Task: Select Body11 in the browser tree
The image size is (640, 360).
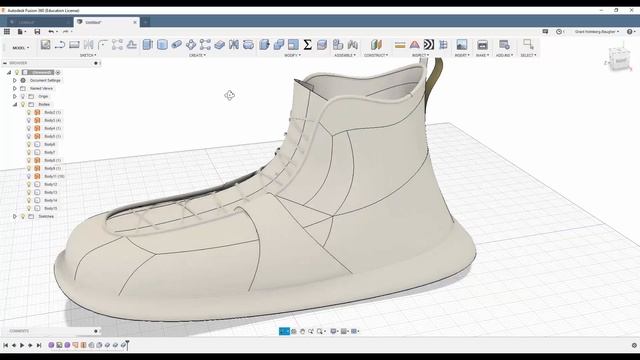Action: [x=54, y=176]
